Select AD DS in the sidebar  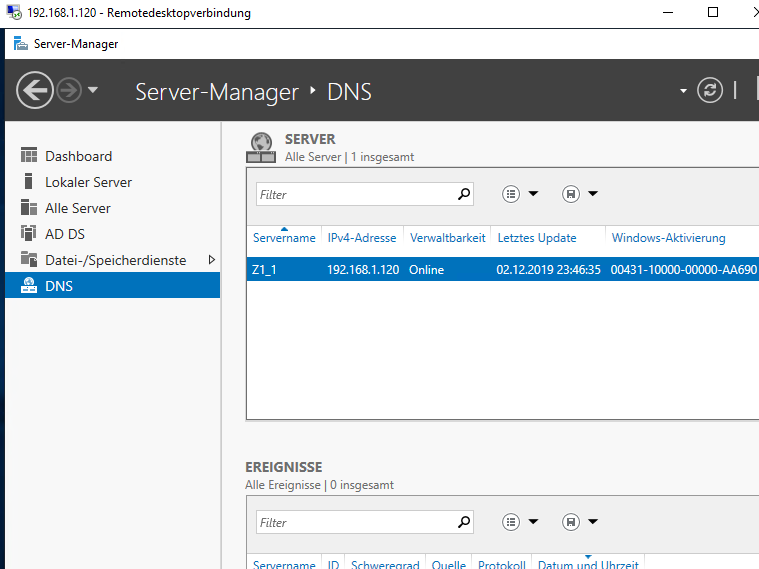(x=65, y=234)
